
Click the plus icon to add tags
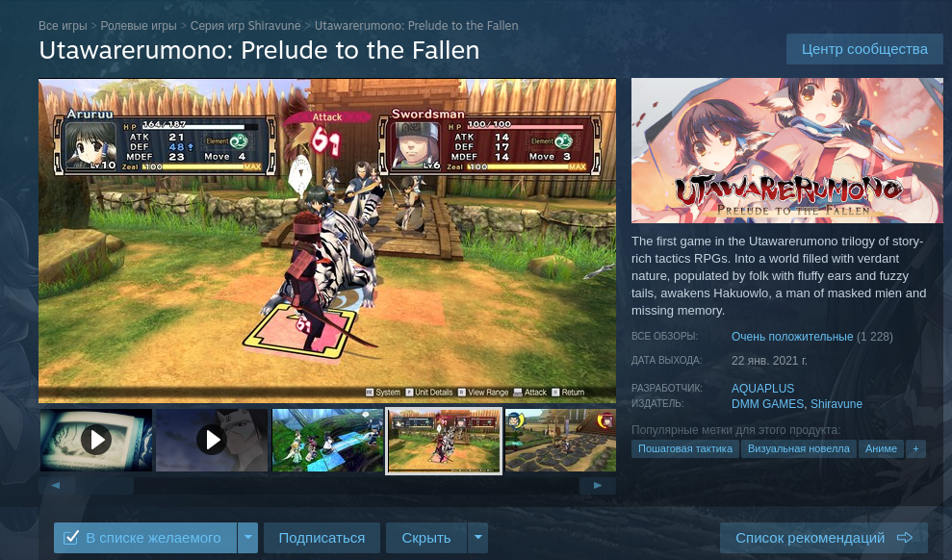[x=915, y=449]
